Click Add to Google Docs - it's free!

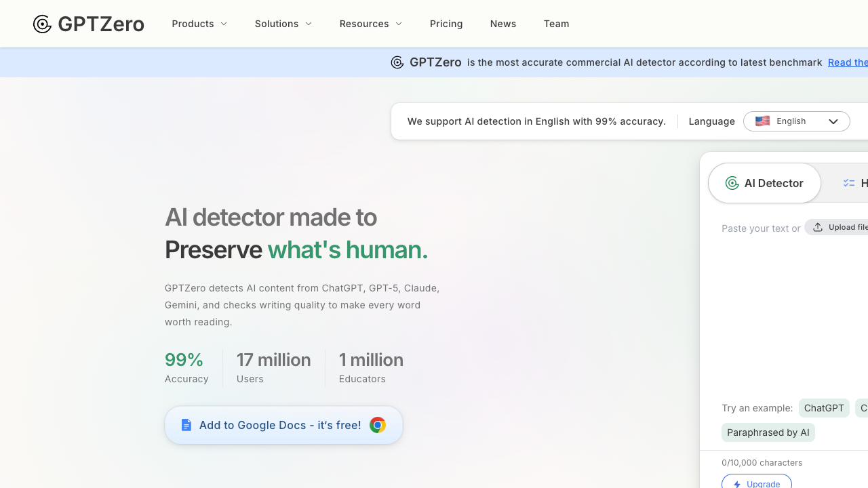click(283, 425)
